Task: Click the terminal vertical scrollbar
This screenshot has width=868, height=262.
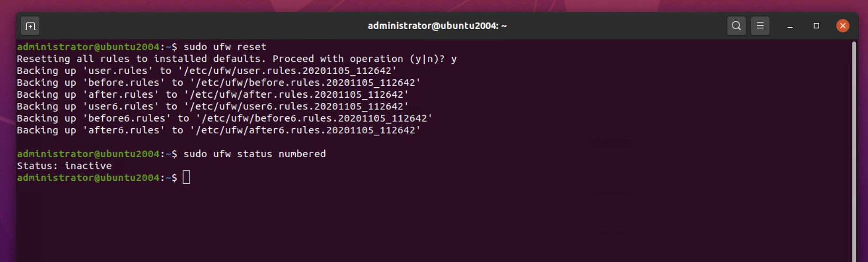Action: pyautogui.click(x=854, y=150)
